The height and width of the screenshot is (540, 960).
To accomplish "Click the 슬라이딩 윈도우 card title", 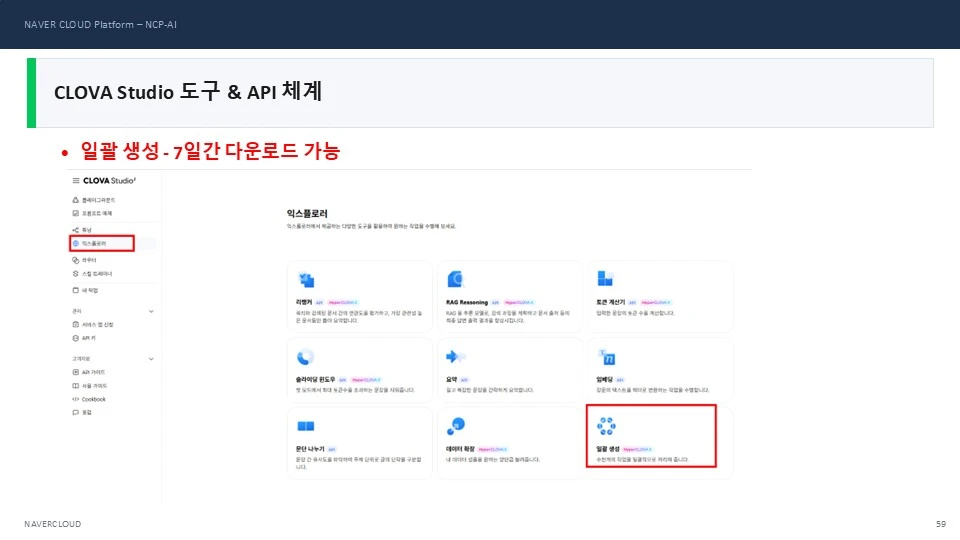I will (315, 380).
